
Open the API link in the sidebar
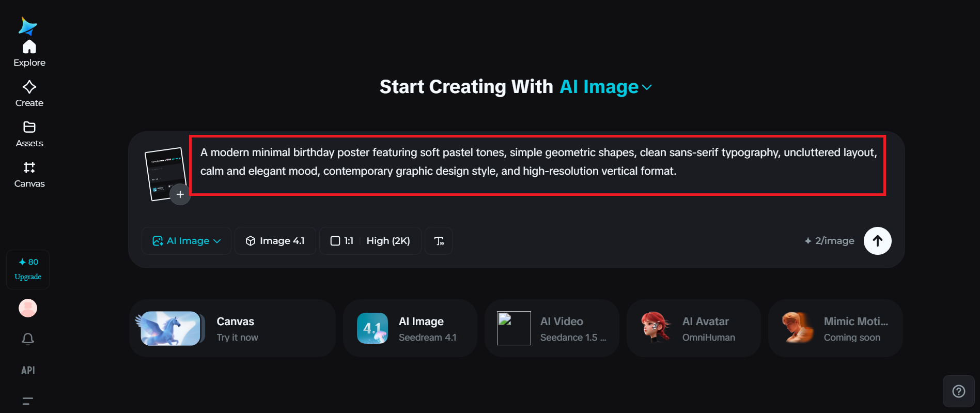pos(28,370)
